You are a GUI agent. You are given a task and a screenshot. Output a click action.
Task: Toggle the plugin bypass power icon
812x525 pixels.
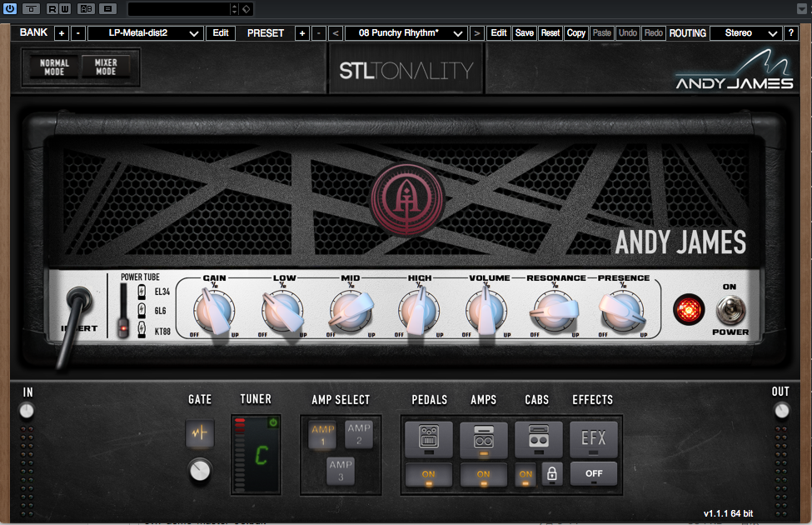pyautogui.click(x=9, y=8)
